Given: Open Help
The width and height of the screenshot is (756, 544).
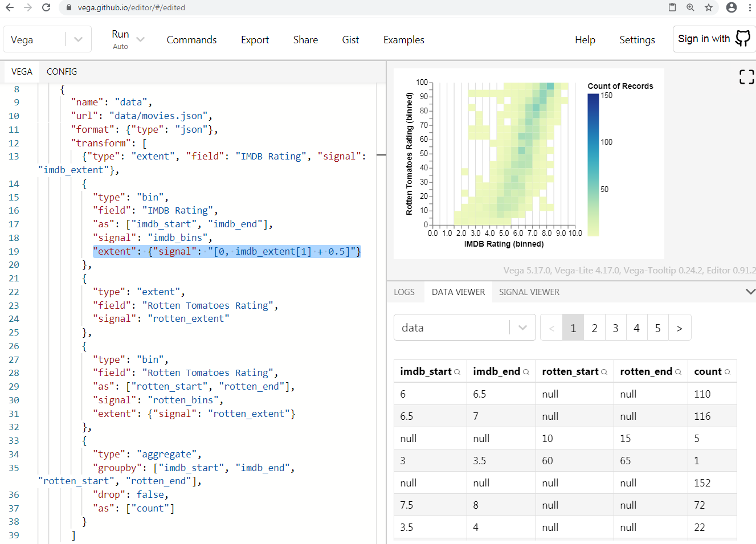Looking at the screenshot, I should pos(585,40).
